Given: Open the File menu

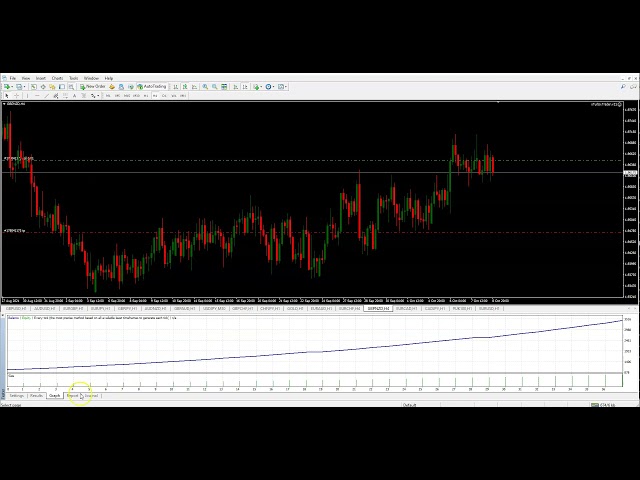Looking at the screenshot, I should click(13, 78).
